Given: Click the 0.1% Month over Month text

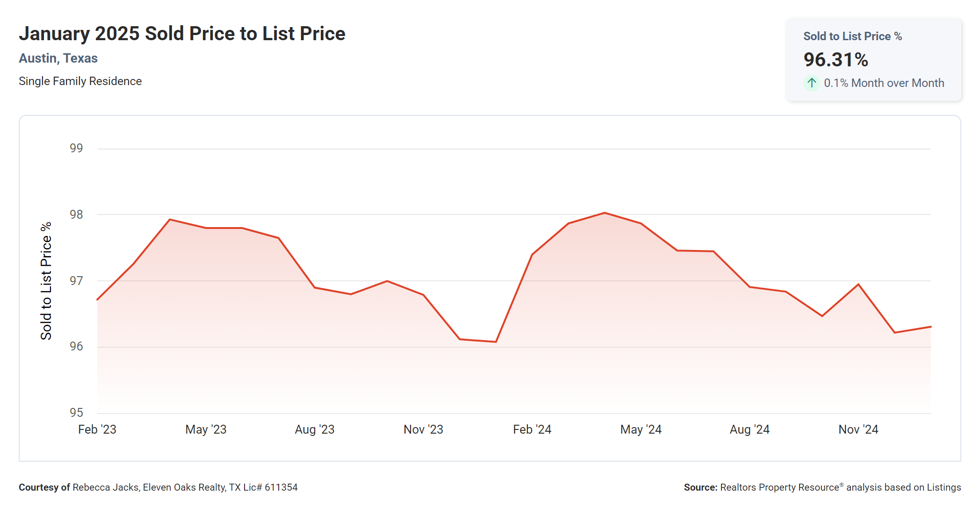Looking at the screenshot, I should point(884,83).
